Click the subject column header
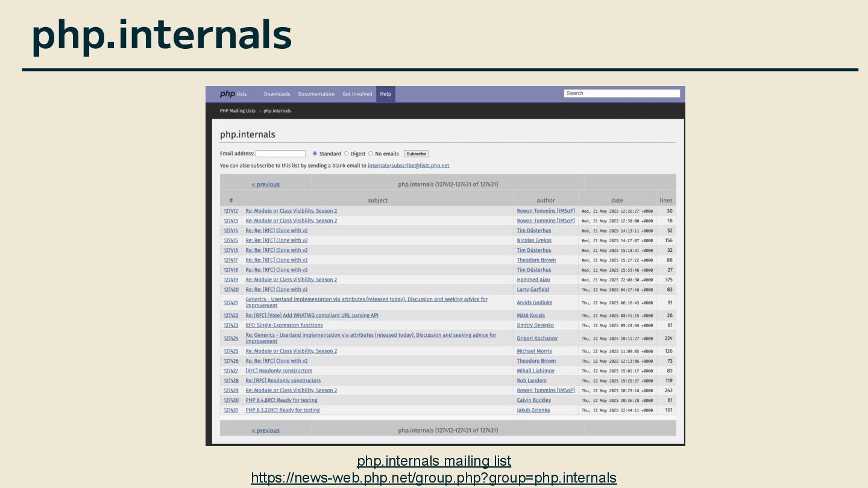 [378, 200]
